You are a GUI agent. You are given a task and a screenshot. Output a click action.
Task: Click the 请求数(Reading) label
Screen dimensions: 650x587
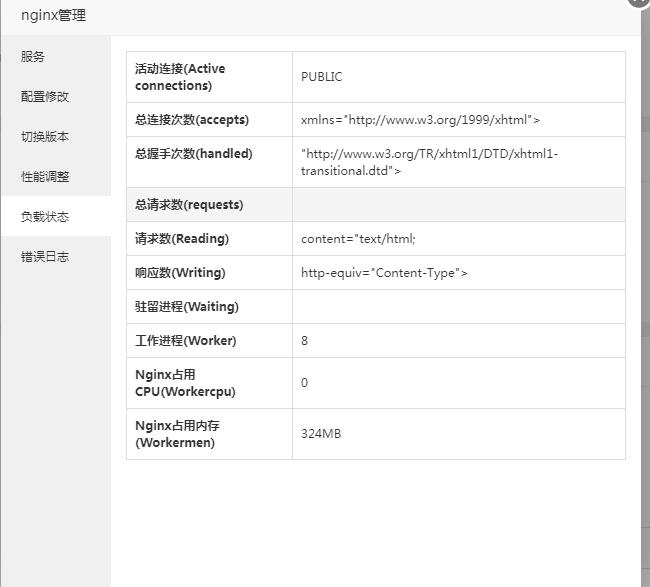(x=182, y=239)
